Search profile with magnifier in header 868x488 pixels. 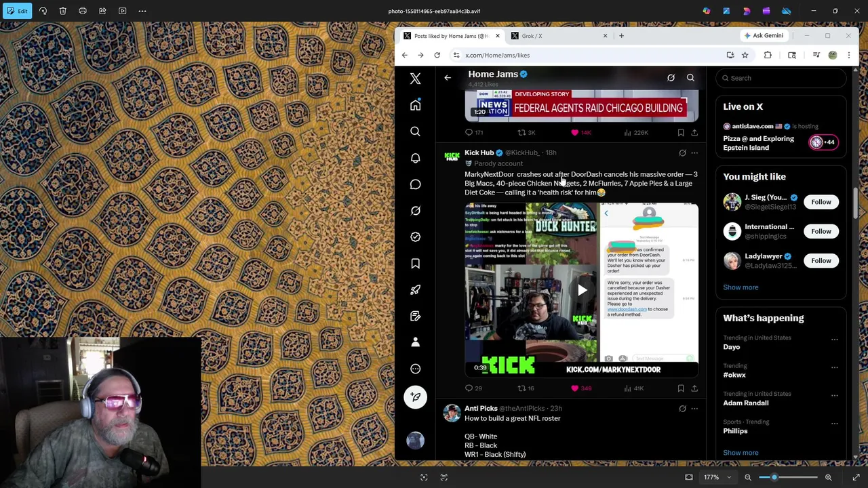690,78
